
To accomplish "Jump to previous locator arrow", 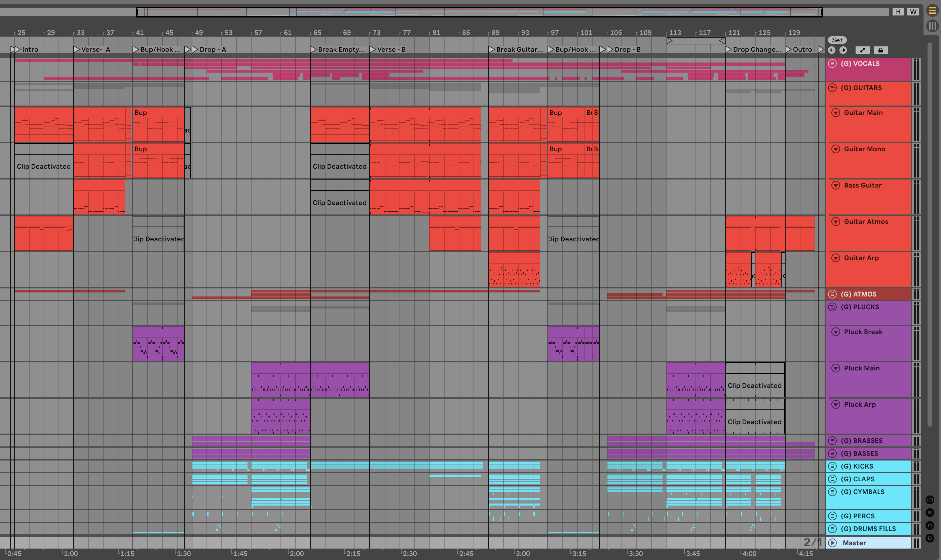I will click(832, 50).
